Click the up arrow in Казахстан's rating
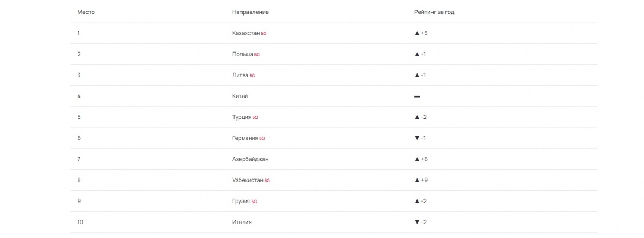The height and width of the screenshot is (238, 644). coord(417,33)
